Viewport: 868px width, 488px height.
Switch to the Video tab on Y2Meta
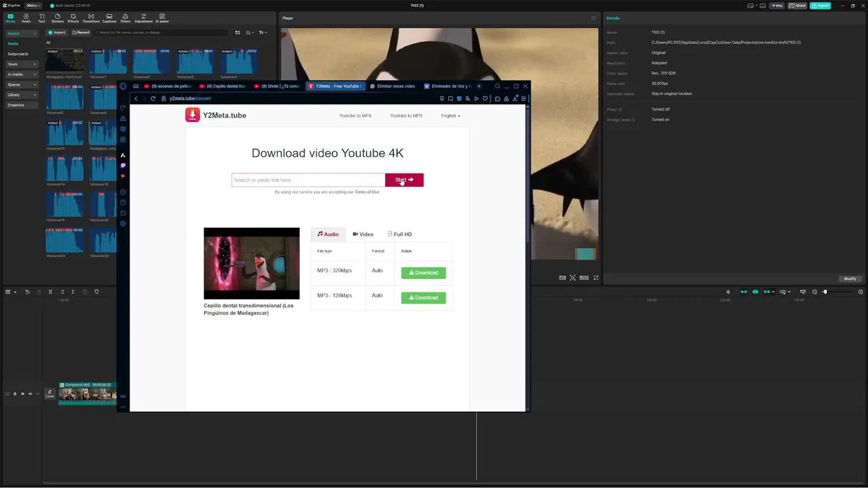pos(363,235)
